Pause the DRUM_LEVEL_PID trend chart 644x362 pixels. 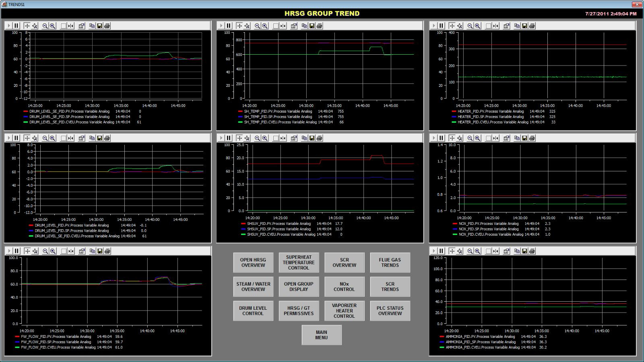point(17,138)
